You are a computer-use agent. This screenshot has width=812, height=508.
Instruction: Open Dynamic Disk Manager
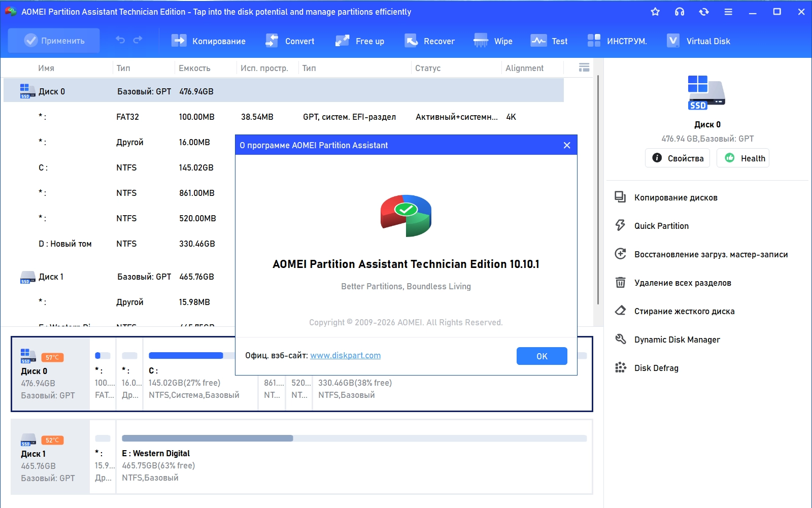pyautogui.click(x=667, y=340)
